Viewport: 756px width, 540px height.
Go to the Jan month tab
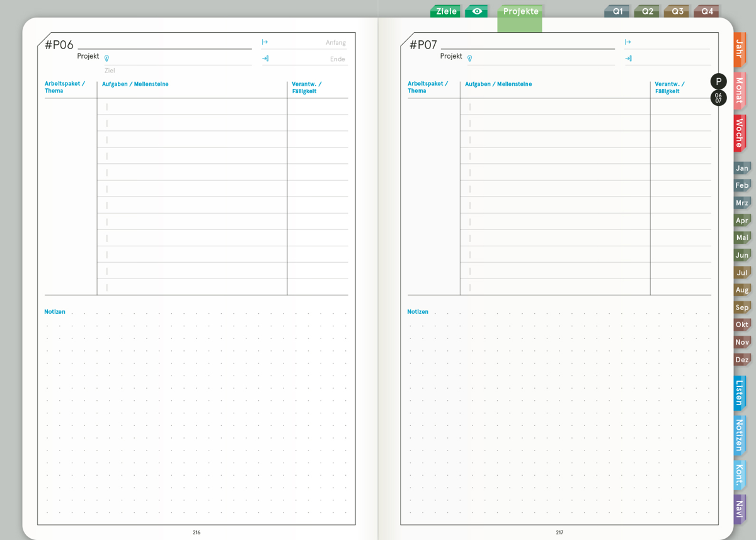pyautogui.click(x=742, y=168)
